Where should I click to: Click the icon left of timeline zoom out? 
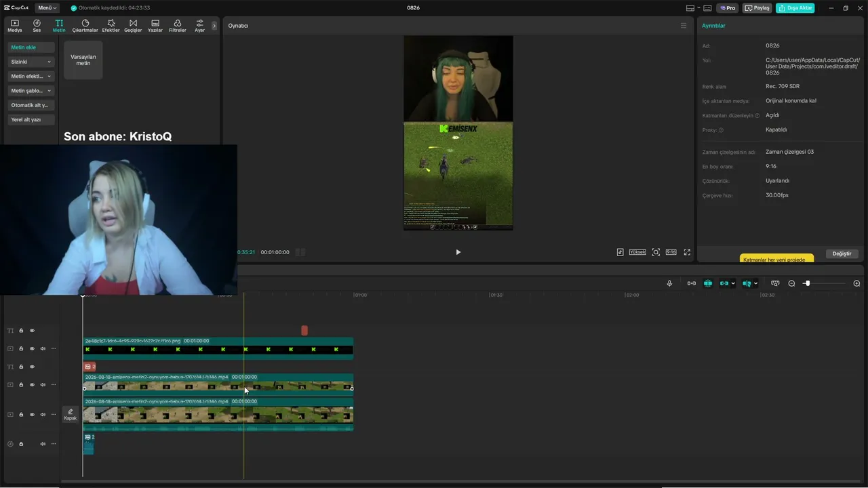[775, 283]
